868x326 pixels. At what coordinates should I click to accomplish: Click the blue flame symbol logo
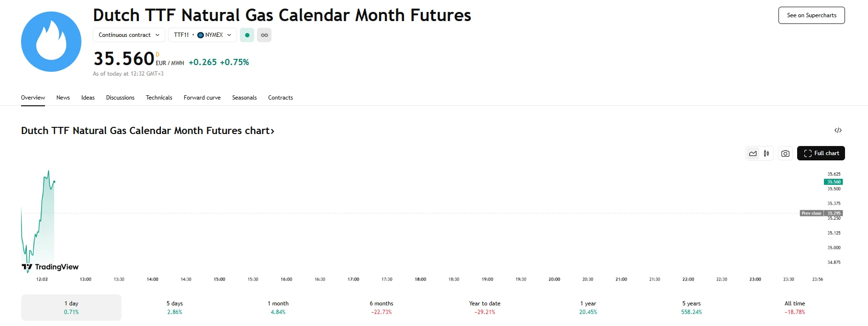point(51,42)
